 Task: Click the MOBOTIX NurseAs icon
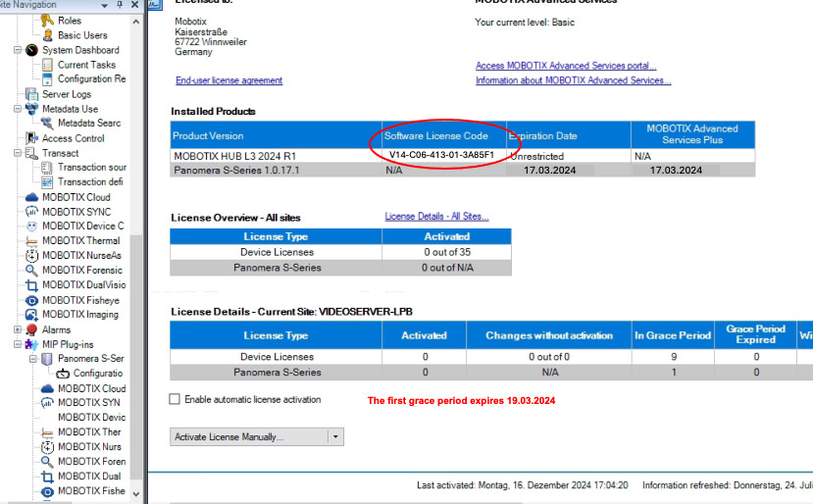31,256
